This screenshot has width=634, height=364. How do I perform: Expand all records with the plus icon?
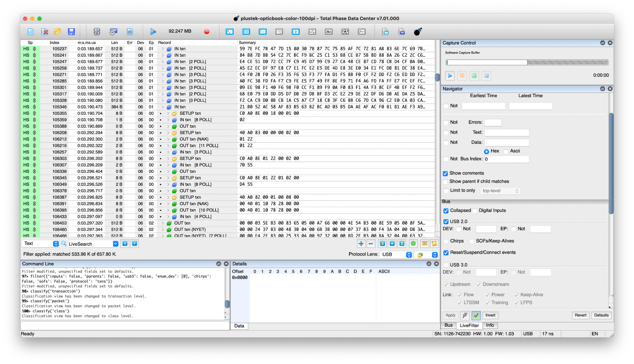pos(361,244)
